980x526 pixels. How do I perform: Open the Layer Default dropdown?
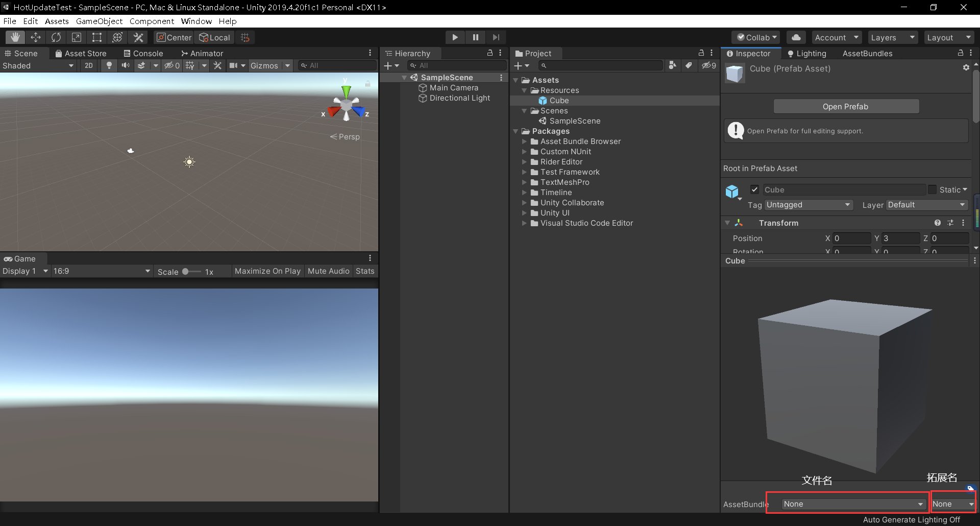[926, 205]
